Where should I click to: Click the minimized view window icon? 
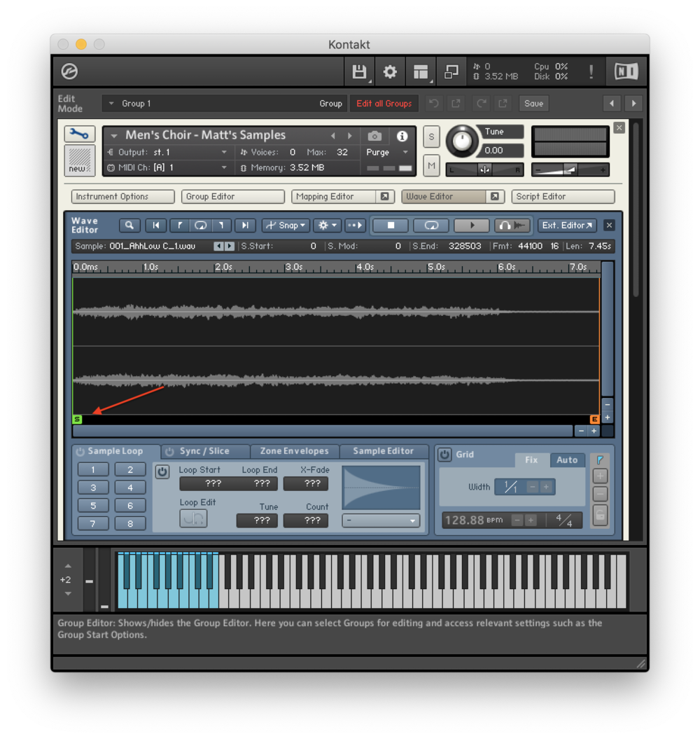451,71
